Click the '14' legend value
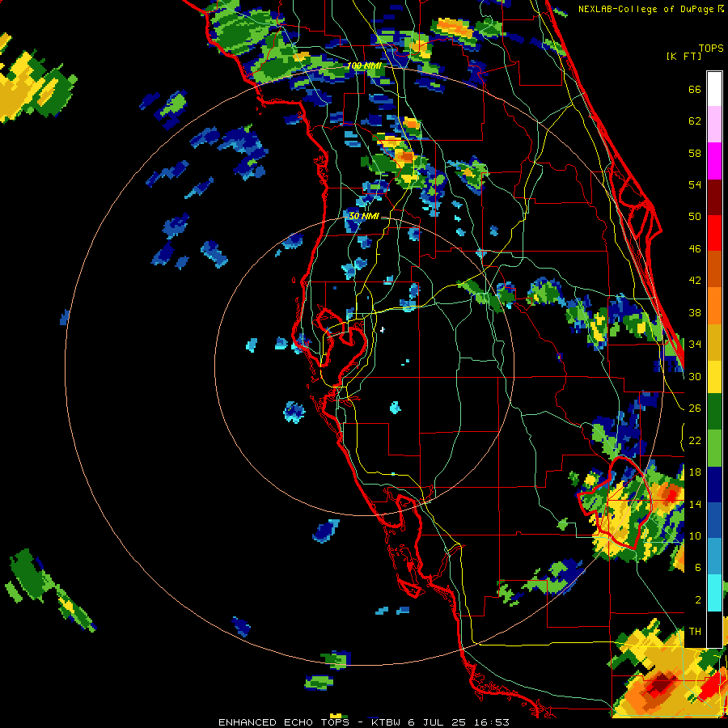 (x=695, y=504)
